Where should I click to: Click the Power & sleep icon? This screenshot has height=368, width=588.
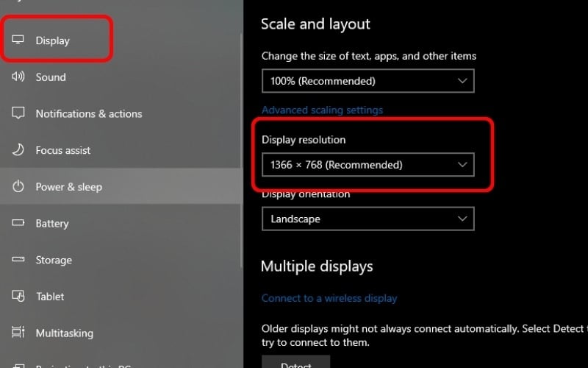pos(18,187)
